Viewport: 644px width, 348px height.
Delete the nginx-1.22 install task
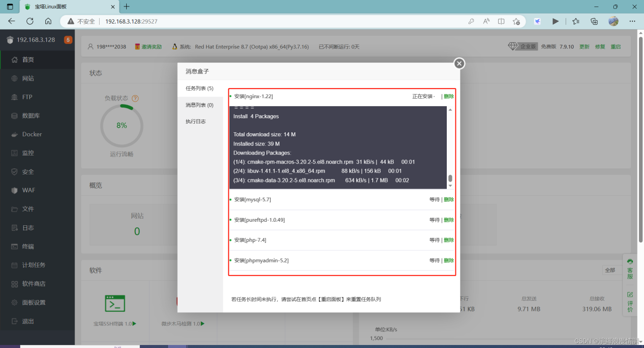[449, 97]
